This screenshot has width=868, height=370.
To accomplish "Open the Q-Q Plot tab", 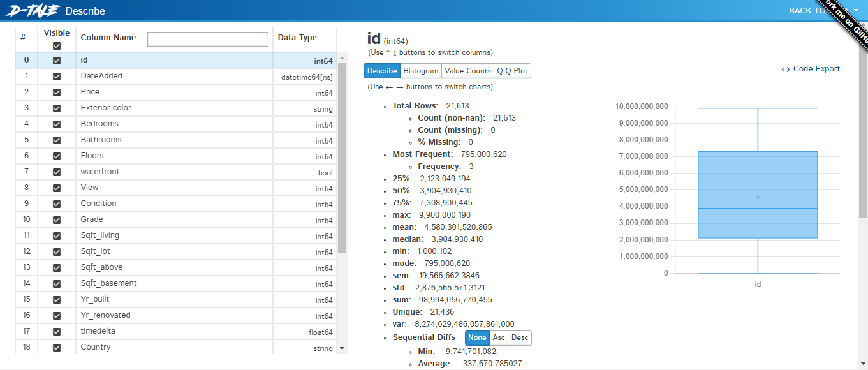I will click(x=512, y=71).
